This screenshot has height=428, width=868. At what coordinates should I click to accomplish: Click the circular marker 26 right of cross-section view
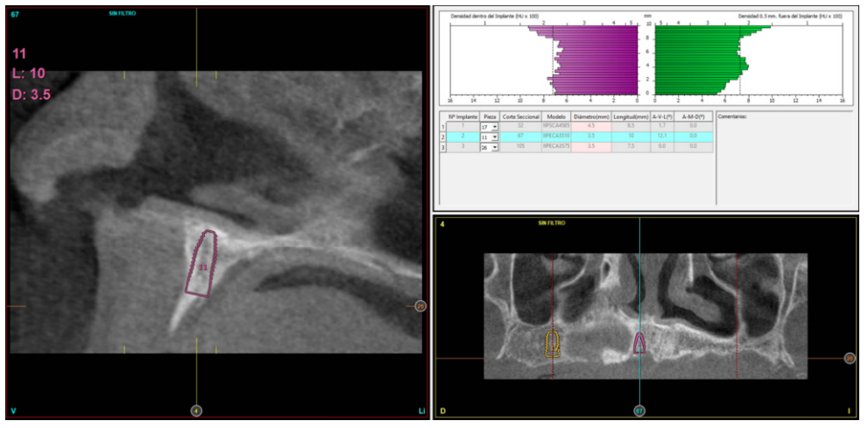(420, 305)
